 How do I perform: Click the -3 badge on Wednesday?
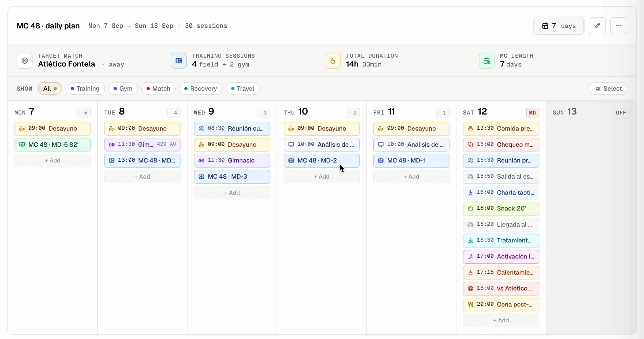(264, 113)
